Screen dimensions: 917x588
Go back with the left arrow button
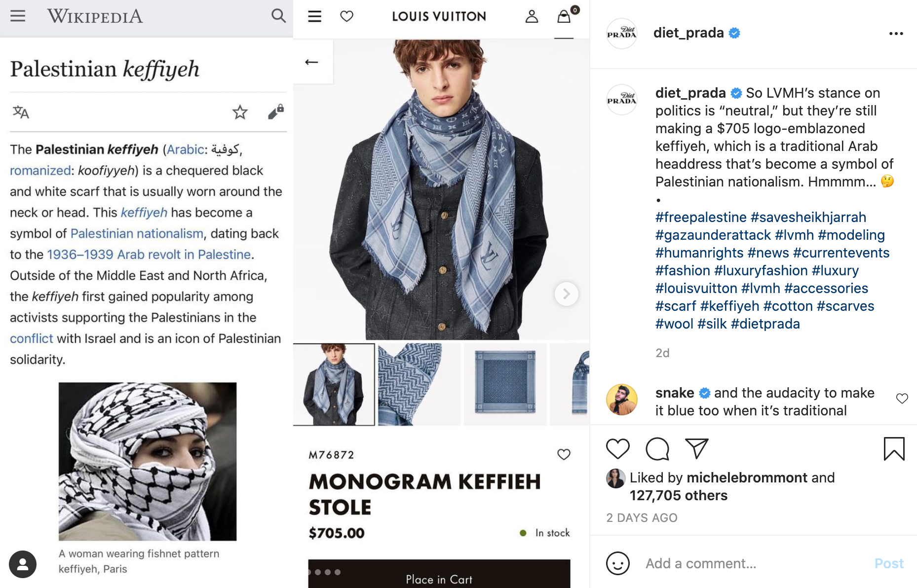[x=311, y=62]
